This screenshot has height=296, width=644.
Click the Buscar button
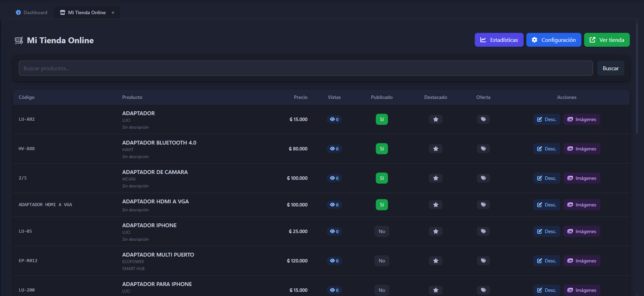(611, 68)
